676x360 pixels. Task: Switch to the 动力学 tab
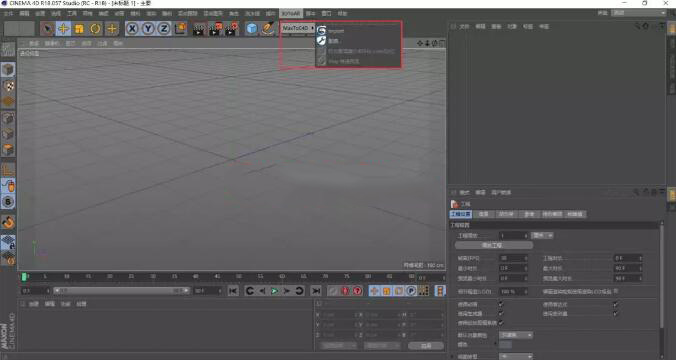(506, 214)
